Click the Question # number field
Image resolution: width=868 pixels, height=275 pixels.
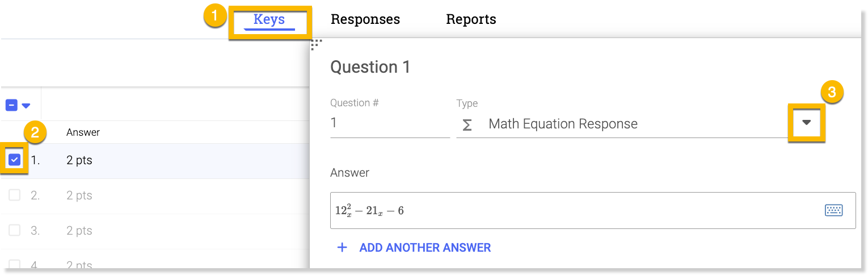389,123
